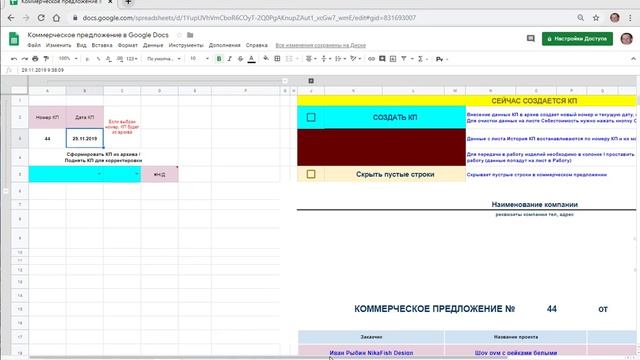Click the Print icon
The height and width of the screenshot is (360, 640).
pos(35,59)
